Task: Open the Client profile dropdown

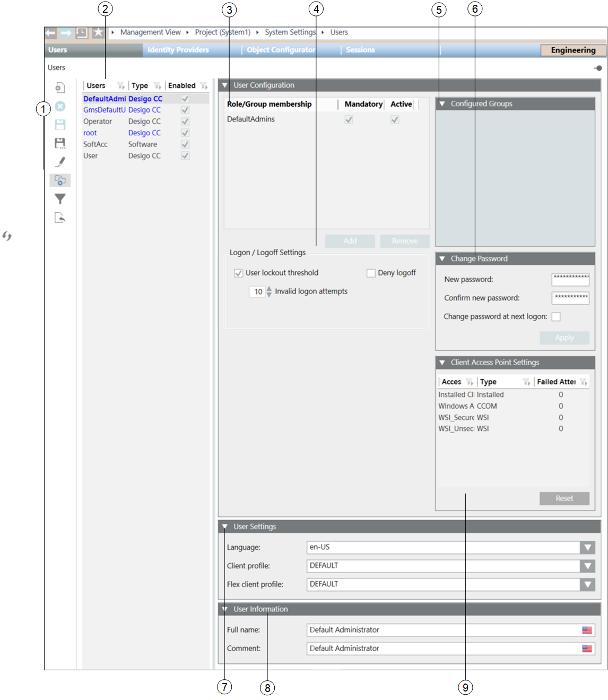Action: pos(587,566)
